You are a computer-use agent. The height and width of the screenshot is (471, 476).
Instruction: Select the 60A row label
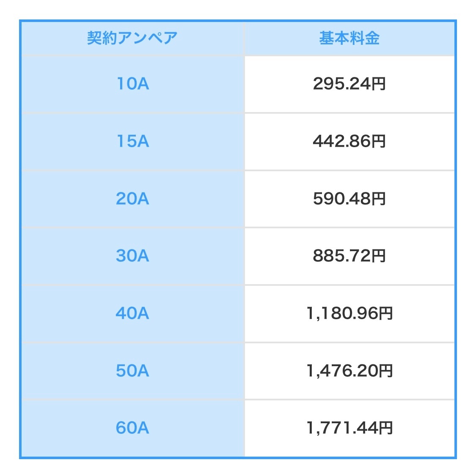pyautogui.click(x=132, y=427)
